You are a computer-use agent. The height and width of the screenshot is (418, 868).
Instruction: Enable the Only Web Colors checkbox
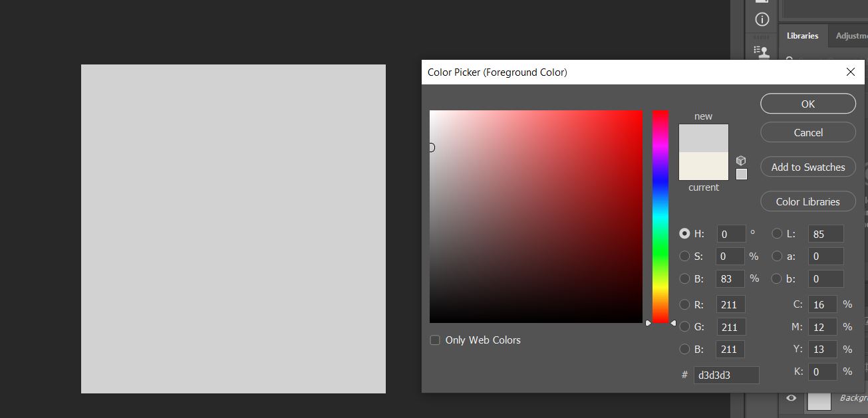click(435, 340)
